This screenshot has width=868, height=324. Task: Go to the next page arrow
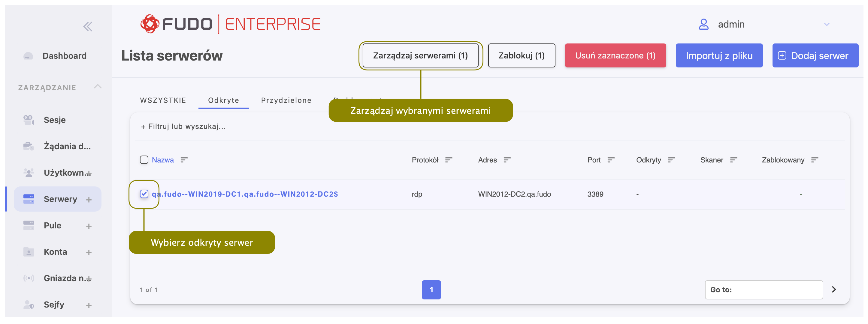coord(834,289)
